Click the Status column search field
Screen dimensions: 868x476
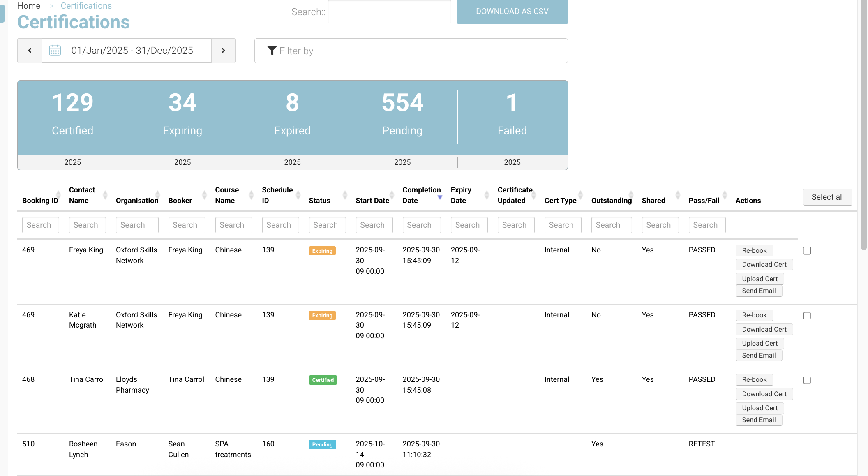point(327,225)
